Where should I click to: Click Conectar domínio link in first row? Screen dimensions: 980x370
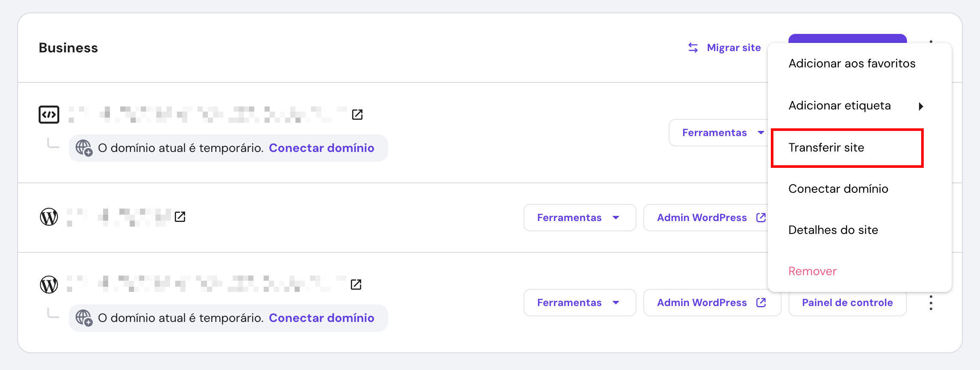coord(321,148)
